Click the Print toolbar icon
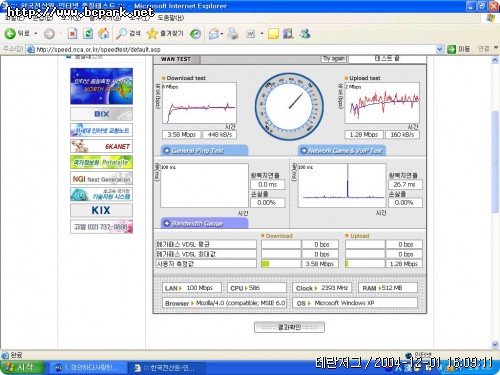The height and width of the screenshot is (375, 500). 233,34
